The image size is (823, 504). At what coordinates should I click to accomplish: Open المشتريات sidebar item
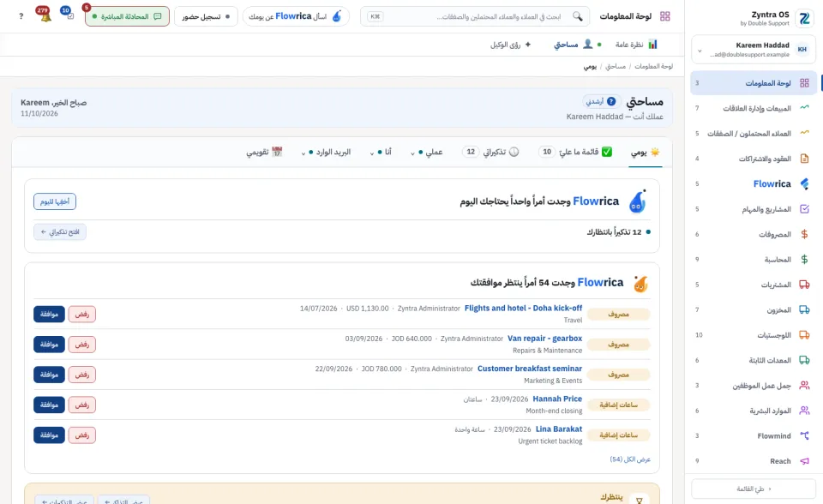tap(754, 285)
